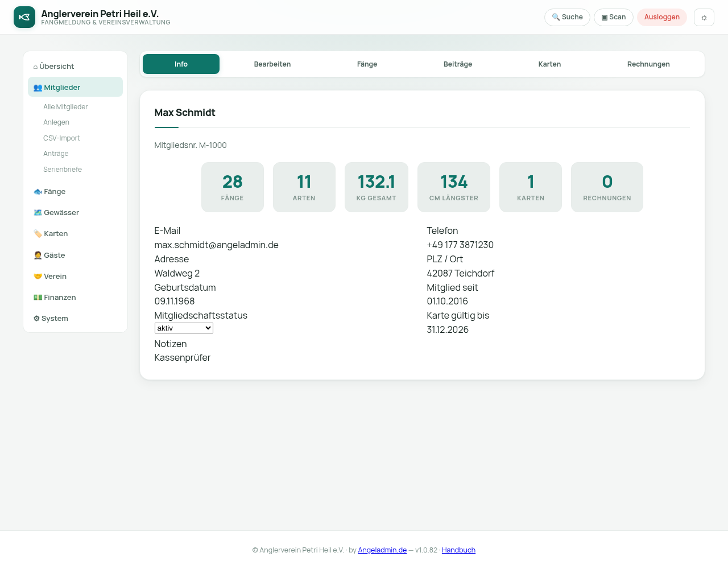Follow the Angeladmin.de footer link
Image resolution: width=728 pixels, height=569 pixels.
coord(382,550)
